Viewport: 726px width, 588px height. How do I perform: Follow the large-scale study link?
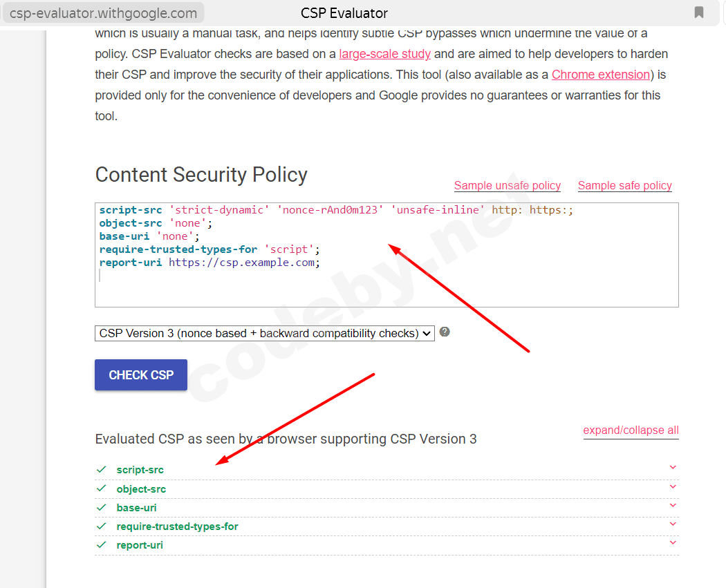click(384, 54)
